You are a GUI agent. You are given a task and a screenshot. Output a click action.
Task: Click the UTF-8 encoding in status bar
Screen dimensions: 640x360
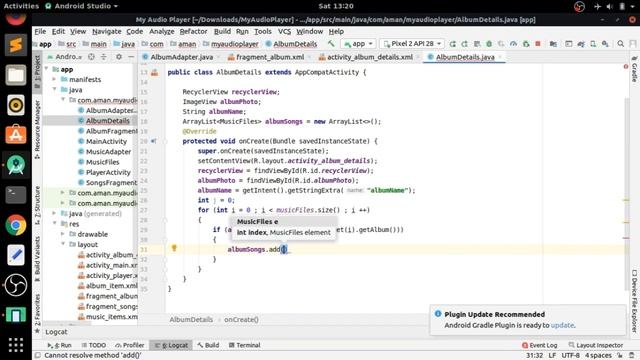pyautogui.click(x=571, y=356)
